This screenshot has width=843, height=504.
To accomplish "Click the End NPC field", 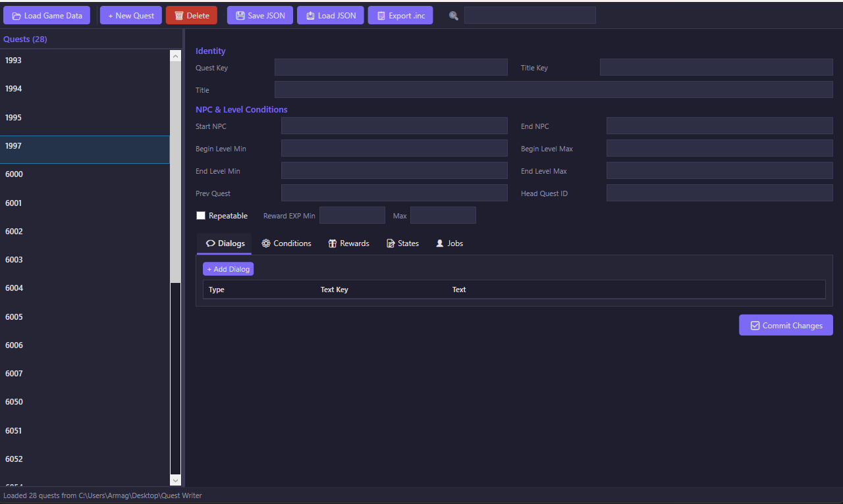I will pos(720,126).
